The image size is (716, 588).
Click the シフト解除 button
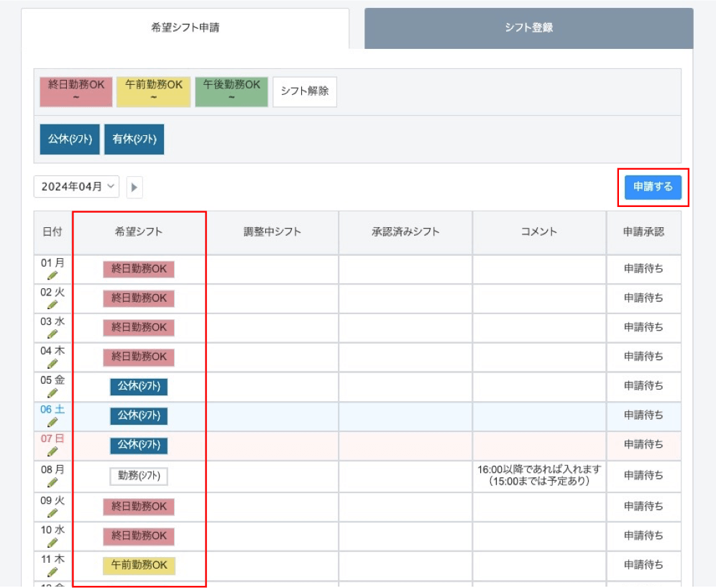[x=305, y=91]
